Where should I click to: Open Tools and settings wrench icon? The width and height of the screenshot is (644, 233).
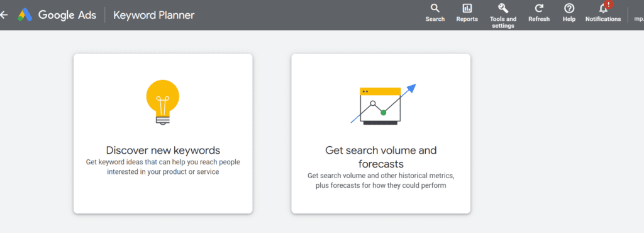pyautogui.click(x=503, y=8)
